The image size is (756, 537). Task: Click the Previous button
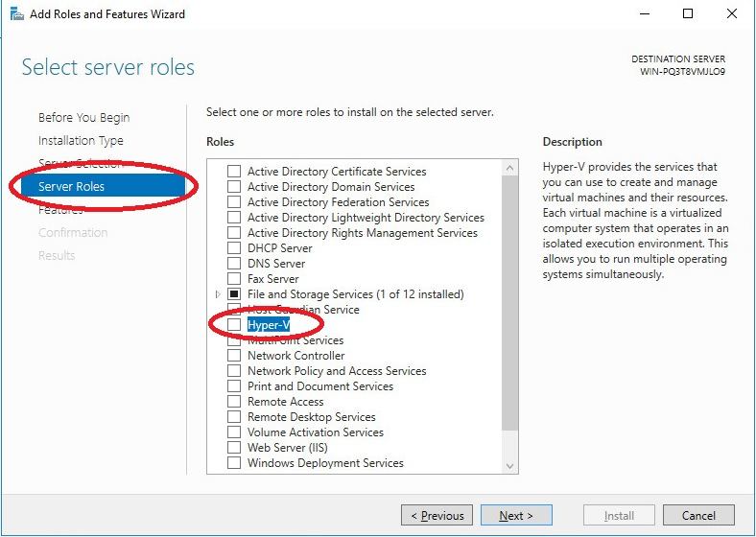(437, 516)
